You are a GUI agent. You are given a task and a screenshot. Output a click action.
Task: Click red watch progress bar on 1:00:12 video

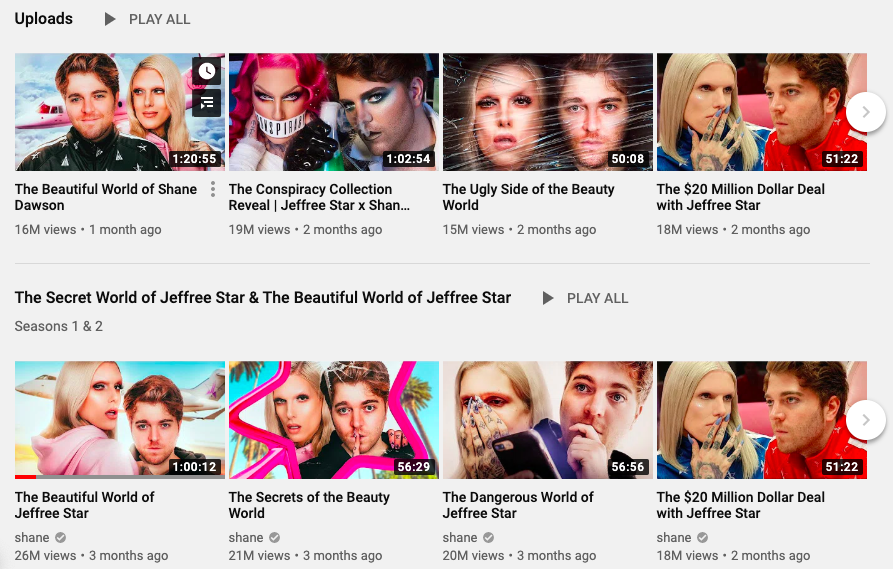(x=25, y=477)
